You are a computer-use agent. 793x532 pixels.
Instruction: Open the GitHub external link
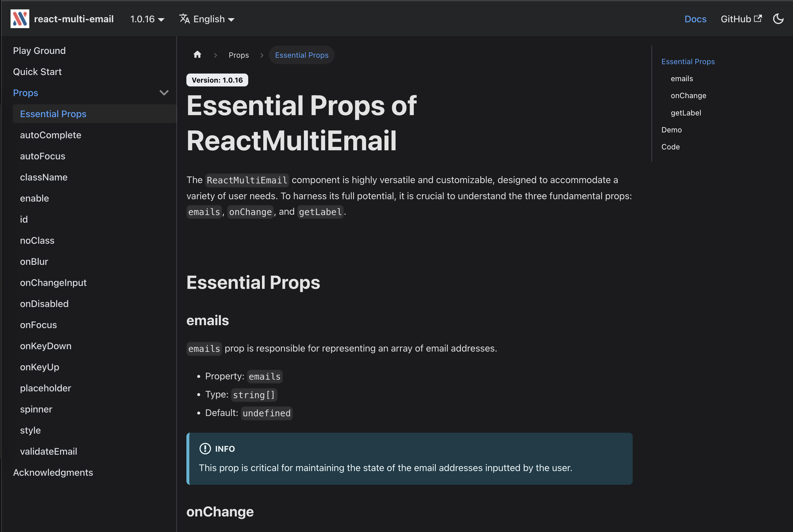click(x=741, y=19)
